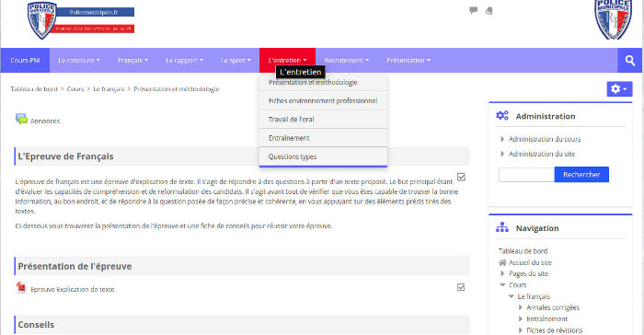Collapse the Le français node in Navigation
Screen dimensions: 644x335
[512, 296]
